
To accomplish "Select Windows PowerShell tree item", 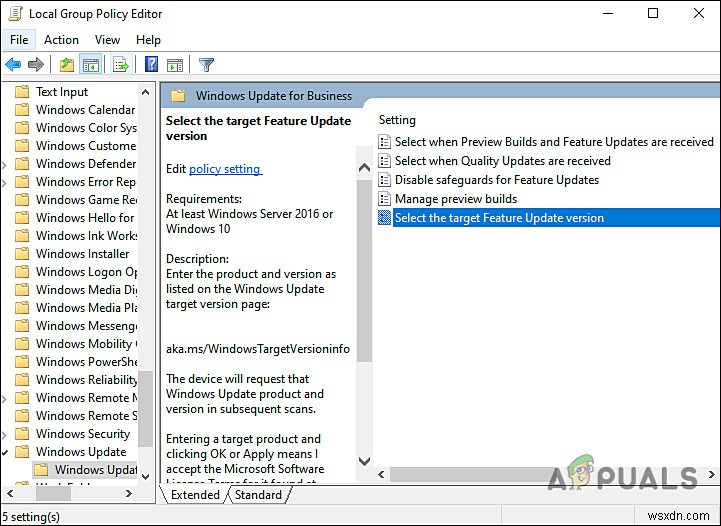I will point(86,361).
